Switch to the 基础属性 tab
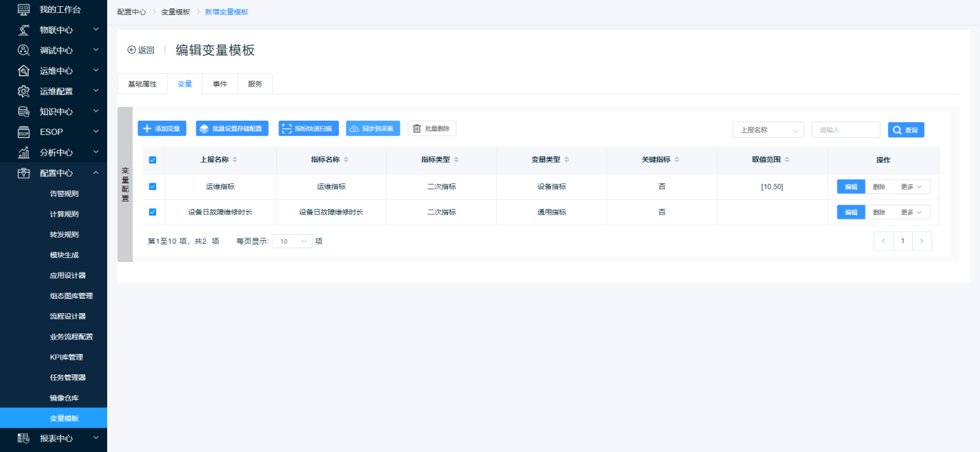 click(142, 84)
